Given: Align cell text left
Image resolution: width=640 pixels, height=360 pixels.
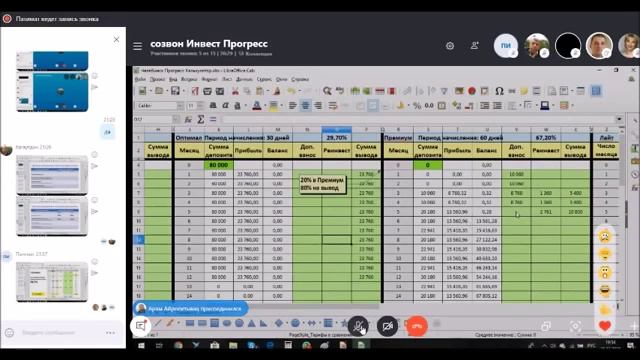Looking at the screenshot, I should coord(293,106).
